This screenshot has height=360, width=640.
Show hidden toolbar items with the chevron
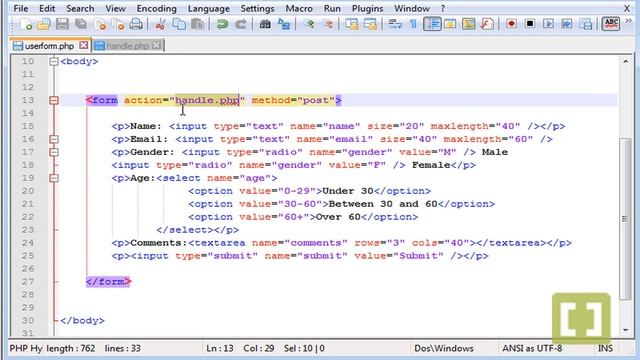629,21
